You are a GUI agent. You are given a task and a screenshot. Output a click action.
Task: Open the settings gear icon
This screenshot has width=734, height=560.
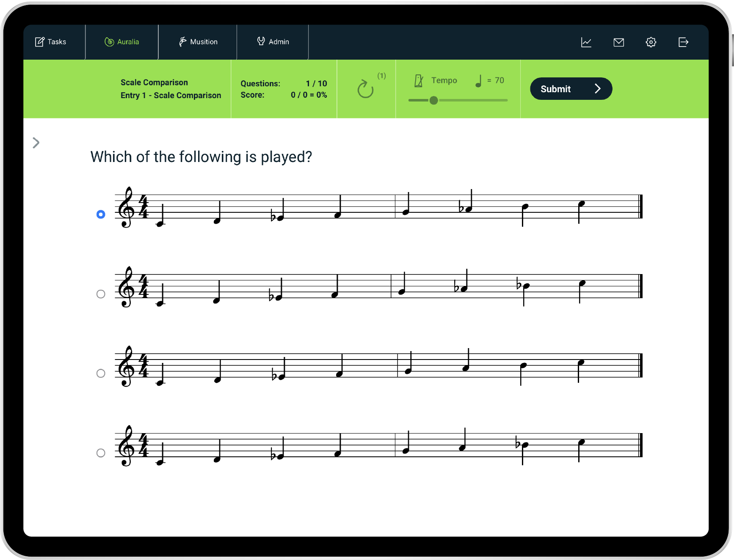[x=651, y=42]
